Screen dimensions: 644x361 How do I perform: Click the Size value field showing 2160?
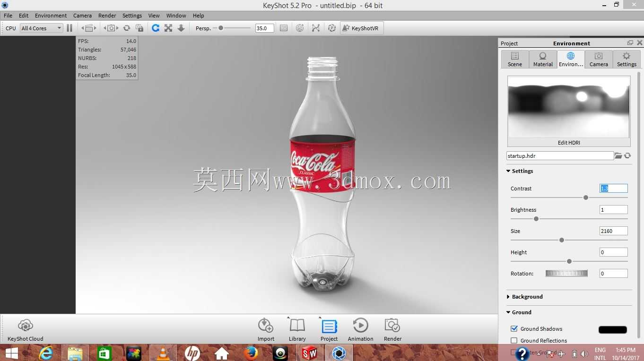614,231
